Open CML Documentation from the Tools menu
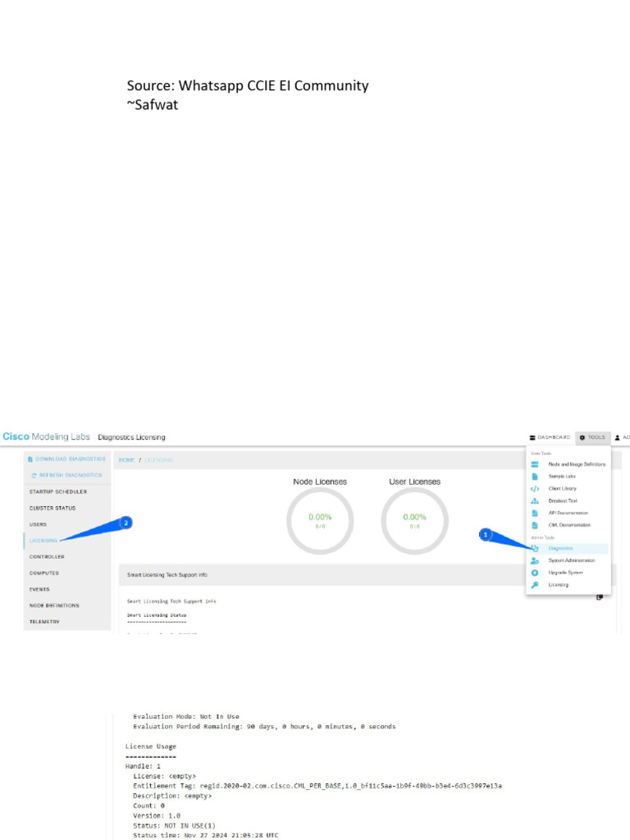Image resolution: width=630 pixels, height=840 pixels. click(569, 526)
